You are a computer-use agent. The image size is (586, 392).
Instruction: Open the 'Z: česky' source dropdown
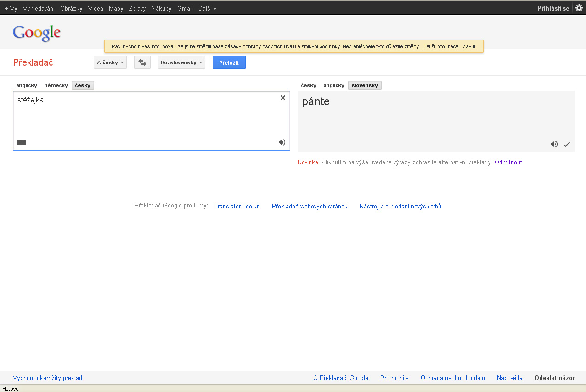coord(110,62)
